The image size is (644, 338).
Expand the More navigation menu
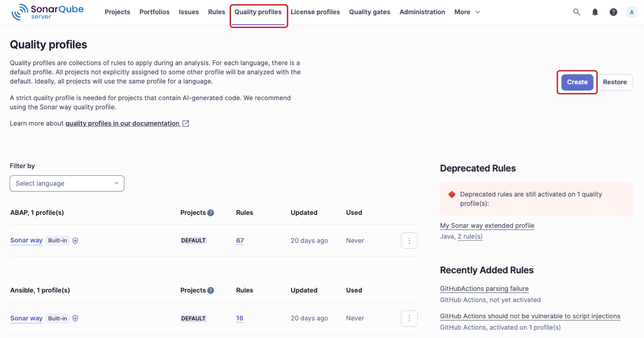pyautogui.click(x=466, y=12)
